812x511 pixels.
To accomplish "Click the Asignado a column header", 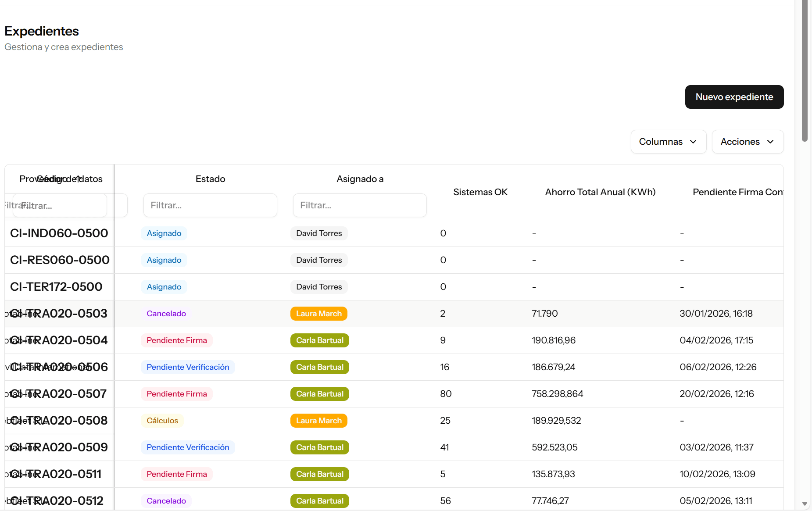I will click(x=360, y=179).
